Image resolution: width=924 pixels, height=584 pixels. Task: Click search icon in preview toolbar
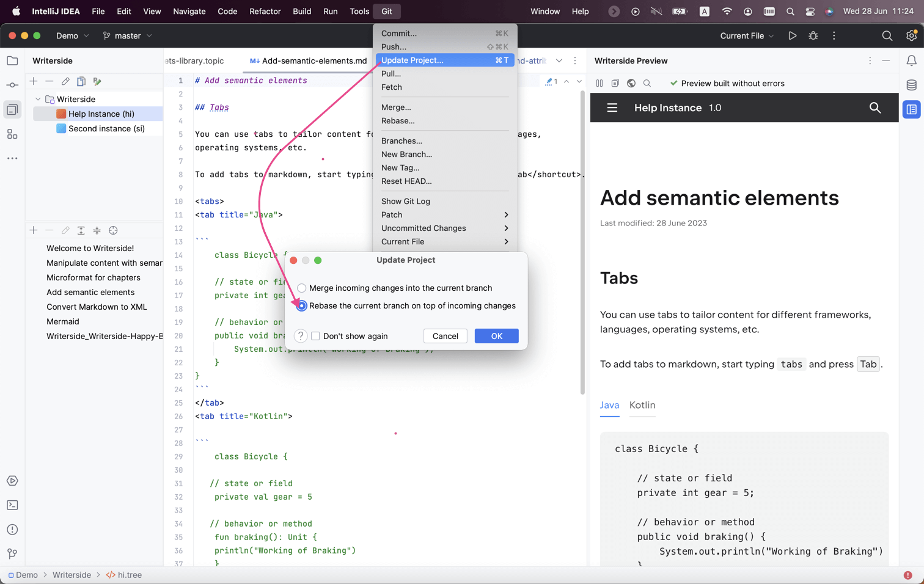[647, 83]
